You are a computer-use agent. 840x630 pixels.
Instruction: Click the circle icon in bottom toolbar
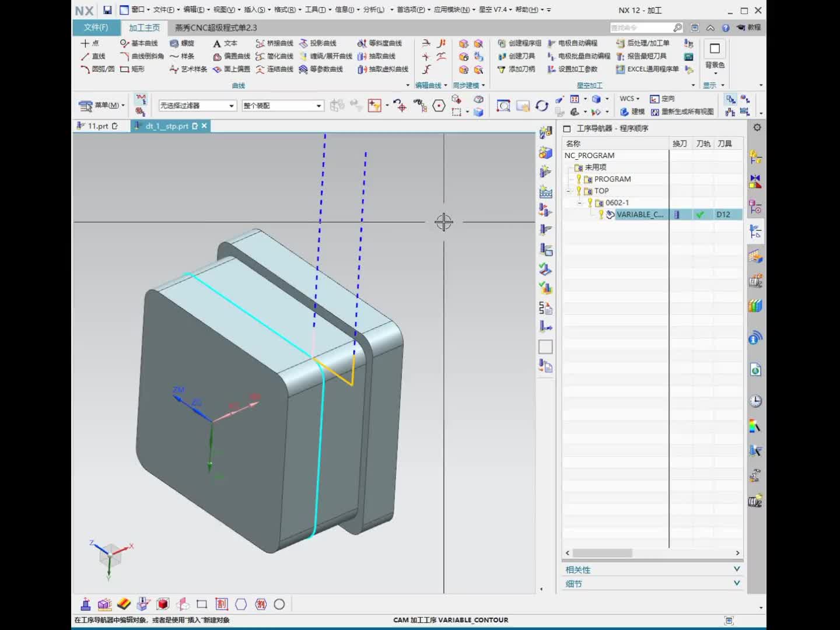pyautogui.click(x=279, y=604)
